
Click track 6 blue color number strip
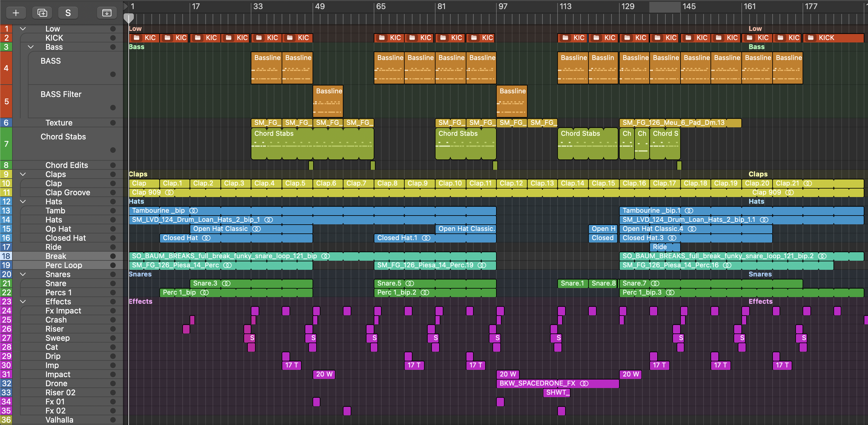(6, 123)
